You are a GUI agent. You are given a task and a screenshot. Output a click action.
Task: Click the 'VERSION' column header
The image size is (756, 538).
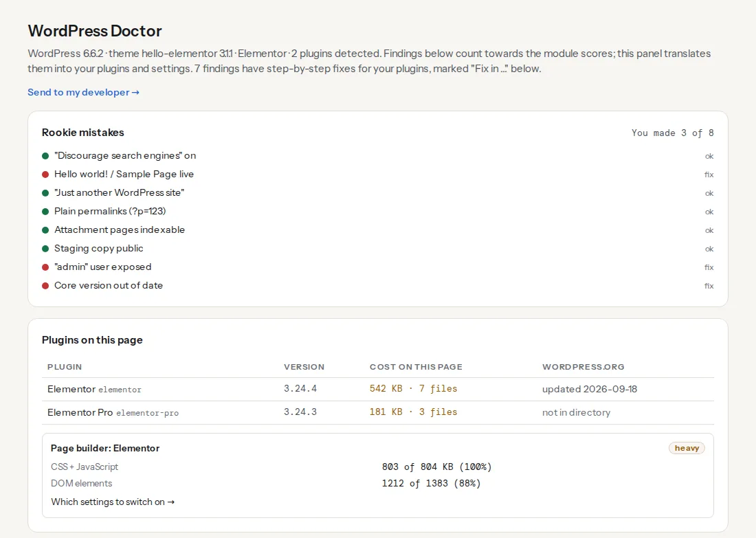(304, 367)
